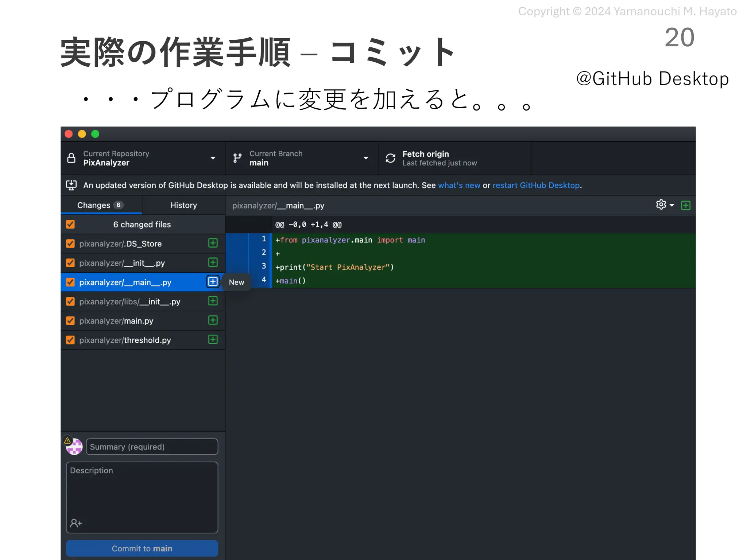Click the 6 badge on Changes tab
747x560 pixels.
118,205
